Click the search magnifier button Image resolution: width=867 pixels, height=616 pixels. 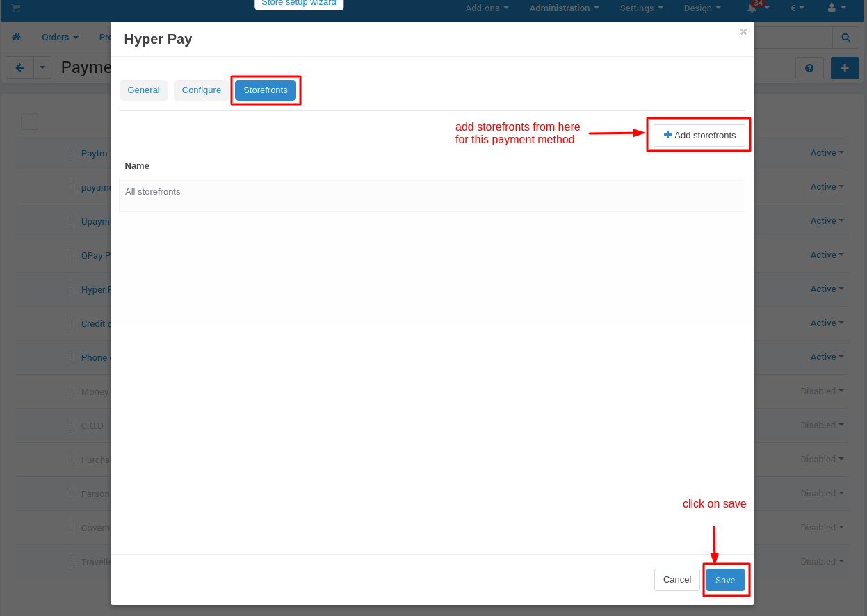845,38
